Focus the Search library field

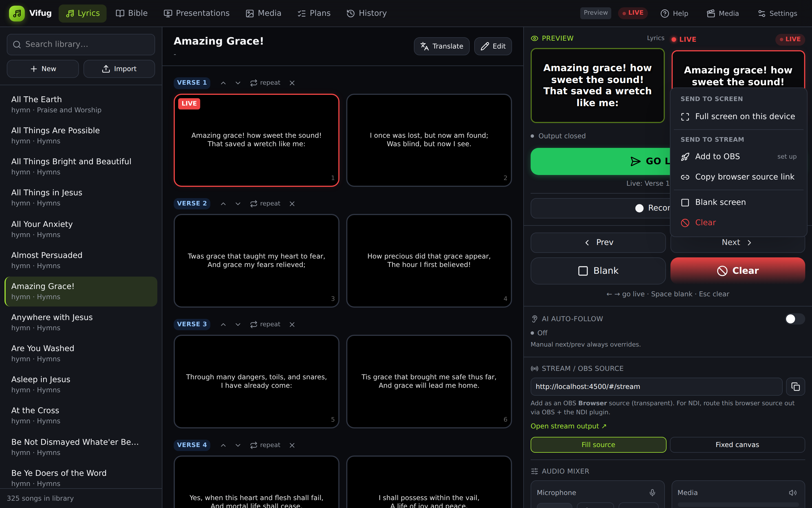tap(81, 44)
